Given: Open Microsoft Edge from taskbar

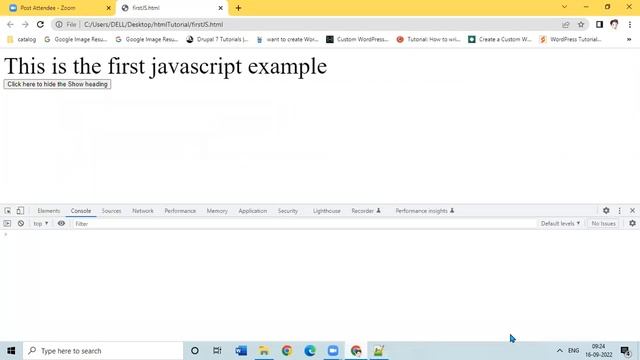Looking at the screenshot, I should pos(310,351).
